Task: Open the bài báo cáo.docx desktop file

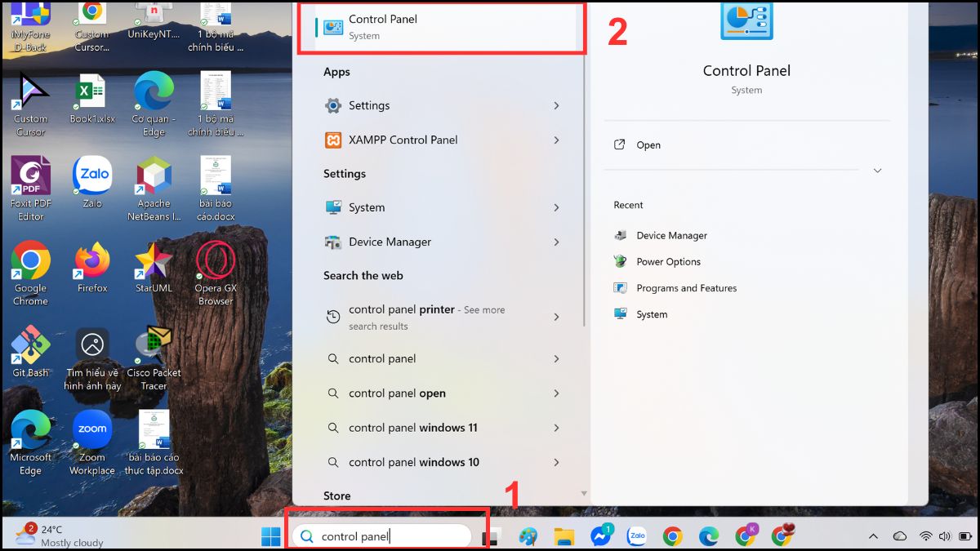Action: point(216,188)
